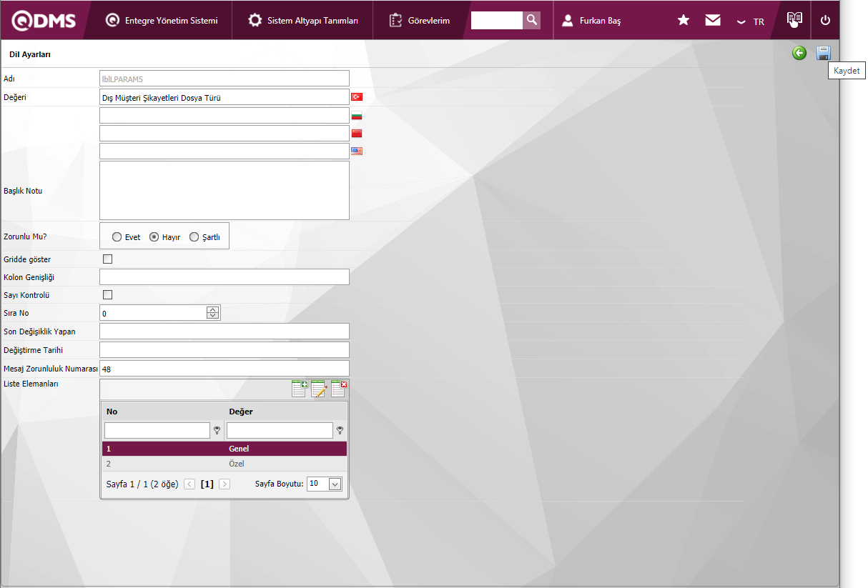
Task: Click the Değer column filter field
Action: 280,430
